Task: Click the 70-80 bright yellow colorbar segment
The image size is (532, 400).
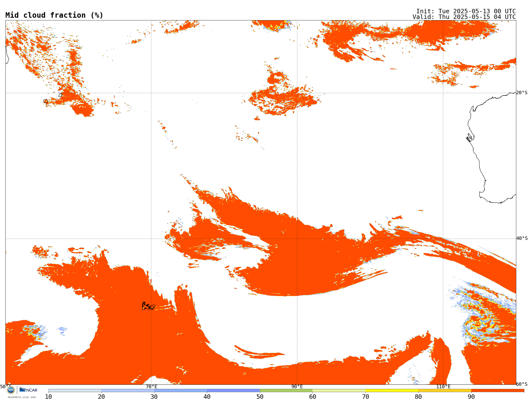Action: pos(392,391)
